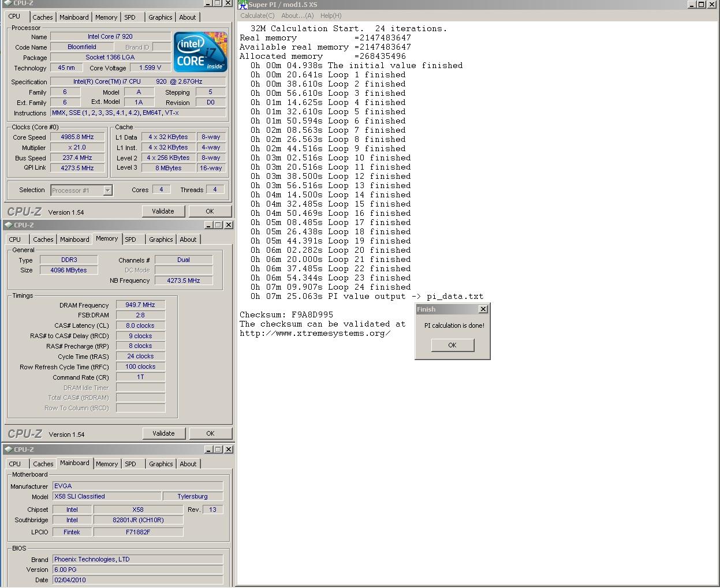Screen dimensions: 720x588
Task: Click the FSB:DRAM value 2:8
Action: 140,315
